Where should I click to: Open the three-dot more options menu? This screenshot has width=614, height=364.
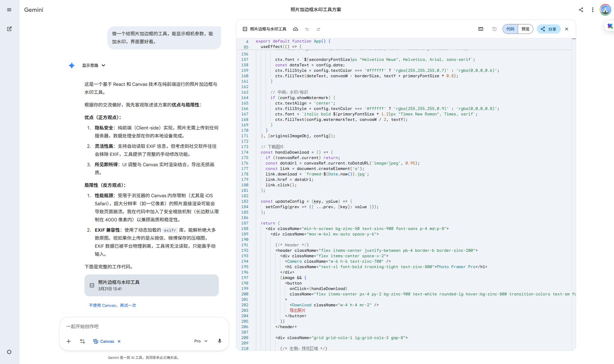(x=592, y=10)
